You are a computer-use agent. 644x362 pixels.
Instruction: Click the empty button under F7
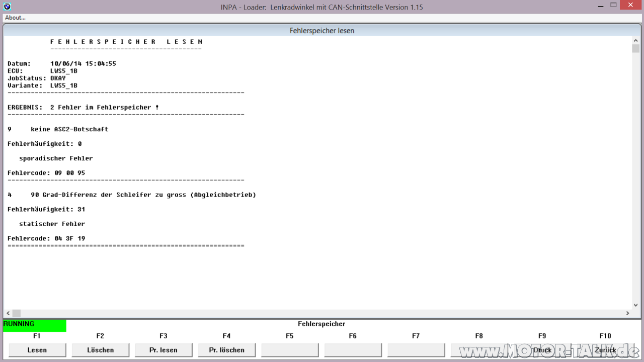point(416,350)
